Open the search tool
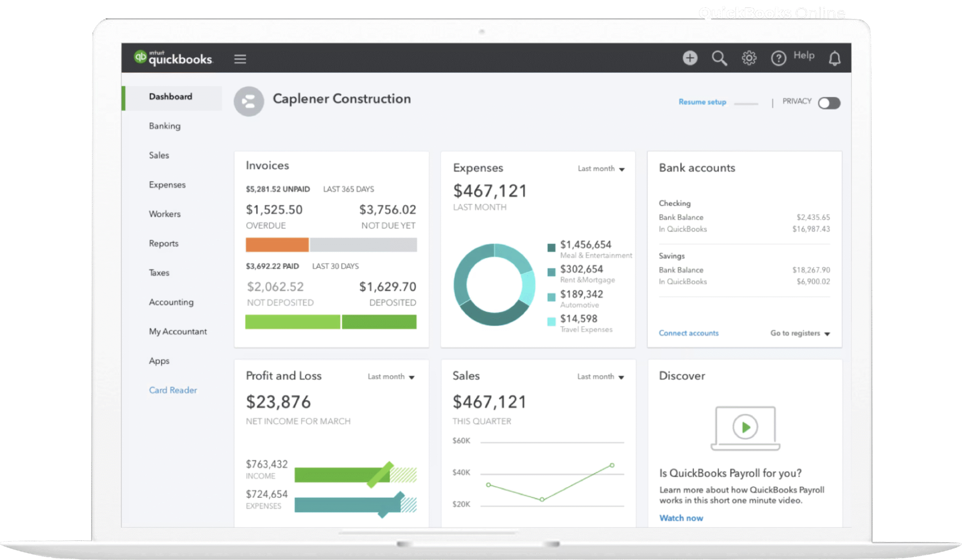 [x=719, y=58]
